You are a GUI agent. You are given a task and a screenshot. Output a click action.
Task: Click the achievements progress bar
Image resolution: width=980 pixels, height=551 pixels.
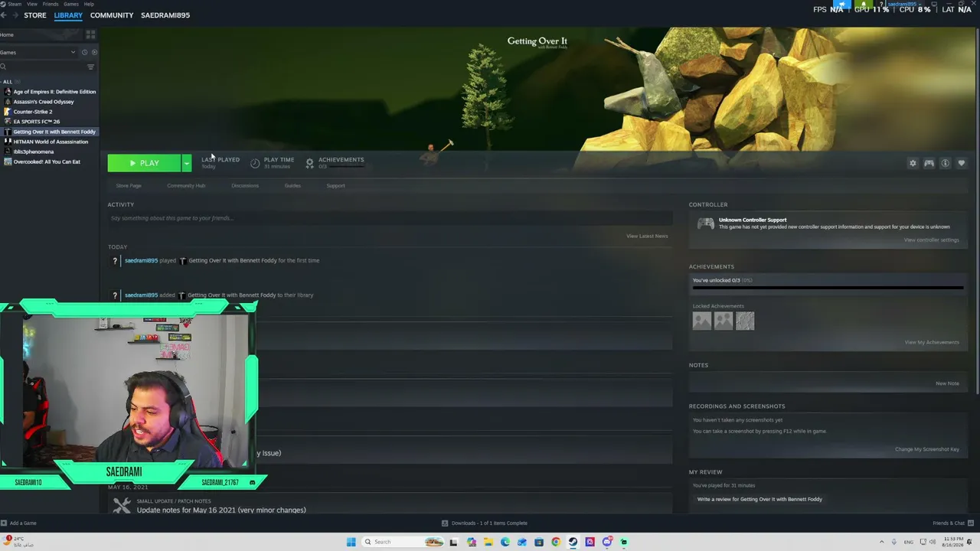(x=828, y=289)
